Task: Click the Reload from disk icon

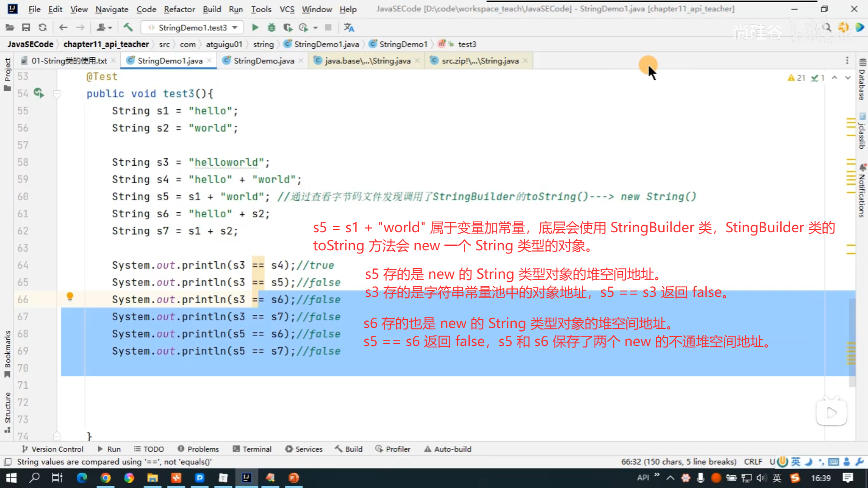Action: pyautogui.click(x=42, y=28)
